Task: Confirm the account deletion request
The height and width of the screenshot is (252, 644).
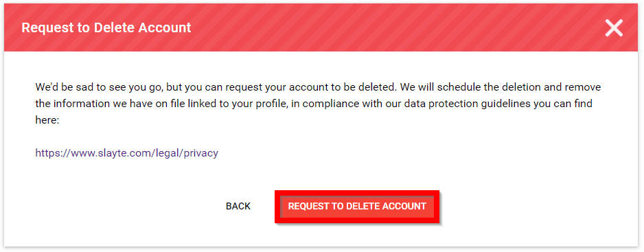Action: (x=357, y=207)
